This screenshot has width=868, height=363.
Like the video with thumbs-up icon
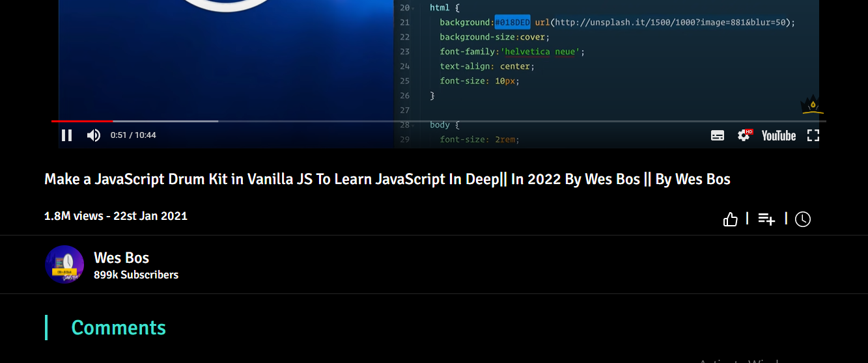(731, 219)
